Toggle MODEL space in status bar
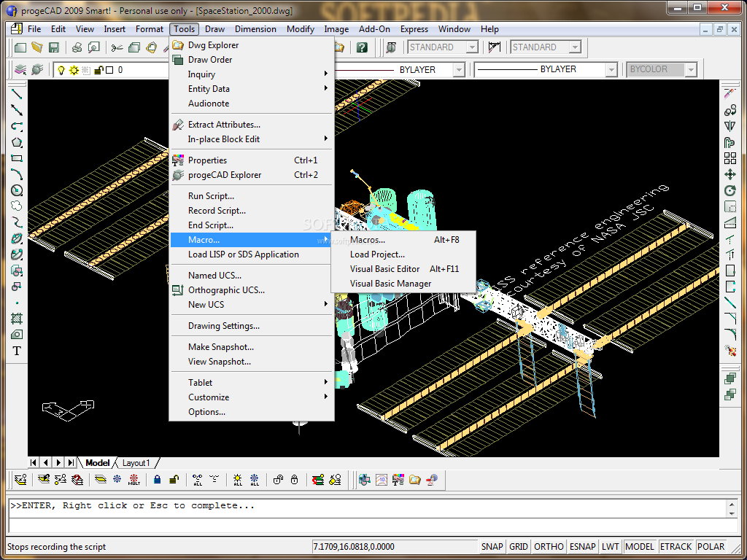Viewport: 747px width, 560px height. click(x=640, y=547)
